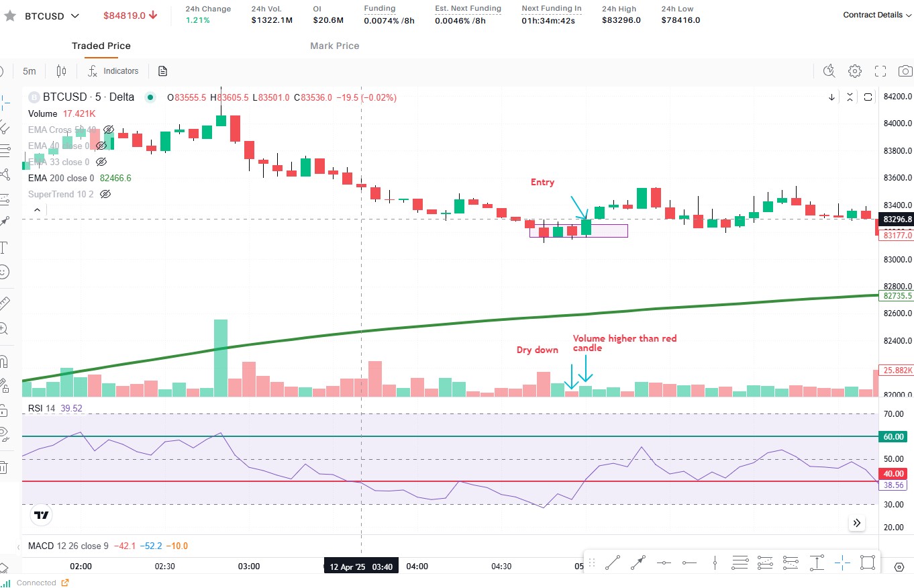Show the hidden EMA Cross indicator
This screenshot has height=588, width=914.
108,130
